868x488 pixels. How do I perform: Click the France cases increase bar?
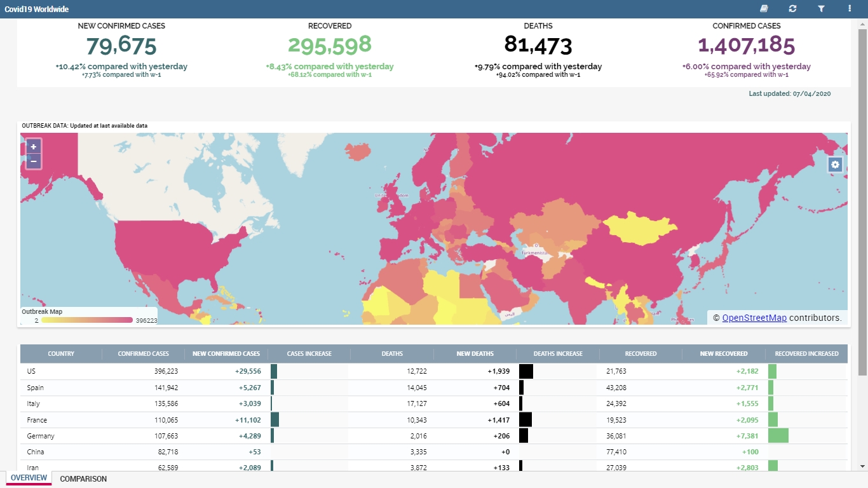[x=275, y=420]
